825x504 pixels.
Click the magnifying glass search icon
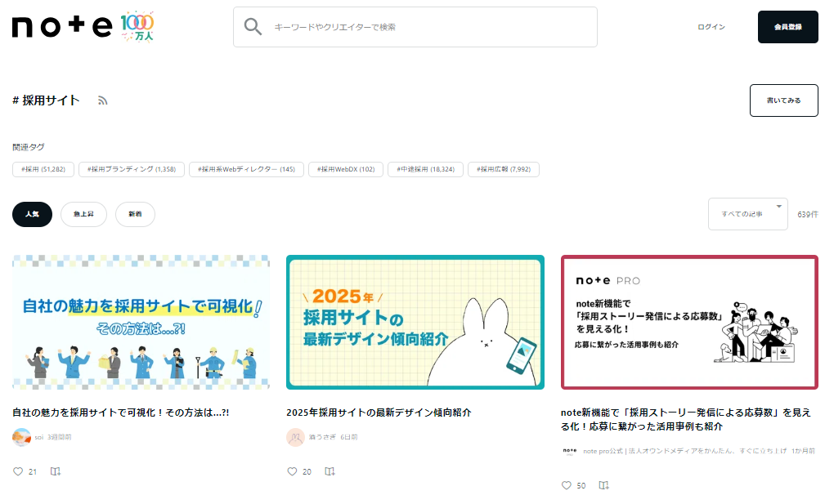pos(253,27)
